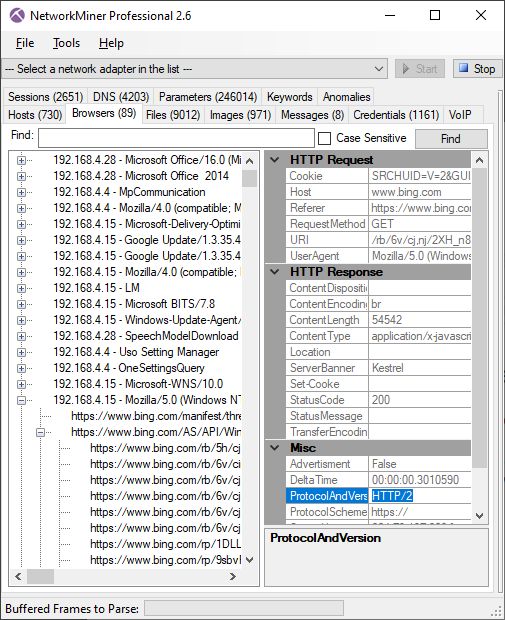
Task: Expand the Microsoft BITS/7.8 node
Action: tap(21, 304)
